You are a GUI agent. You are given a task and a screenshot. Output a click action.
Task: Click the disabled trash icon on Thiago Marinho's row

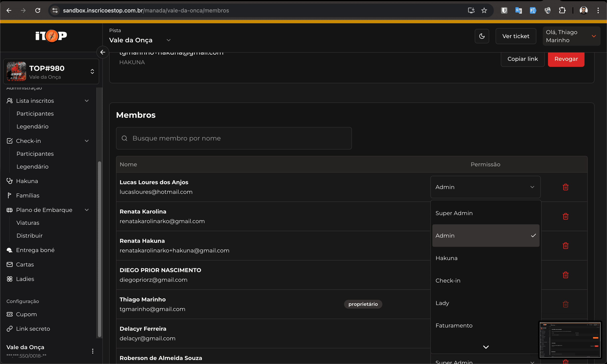[x=565, y=304]
